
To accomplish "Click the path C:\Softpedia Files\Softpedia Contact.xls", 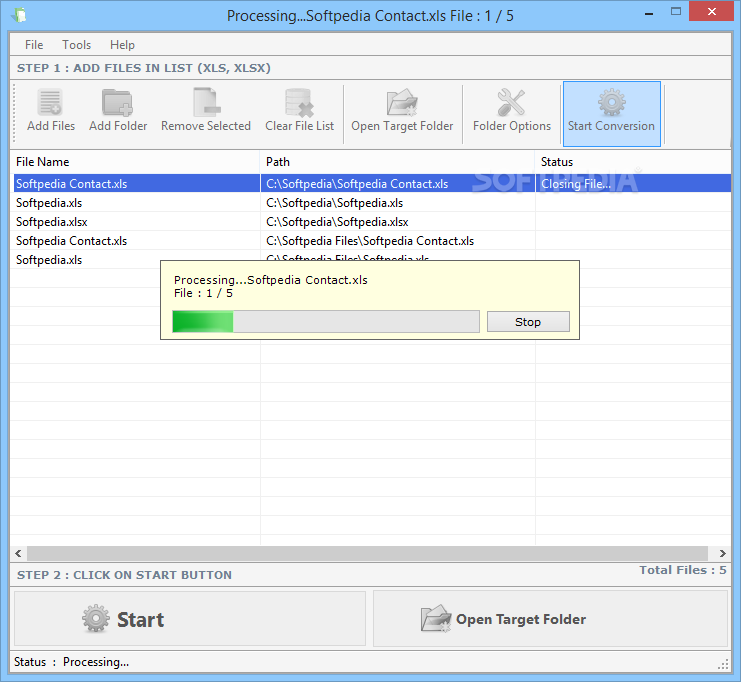I will click(x=370, y=241).
